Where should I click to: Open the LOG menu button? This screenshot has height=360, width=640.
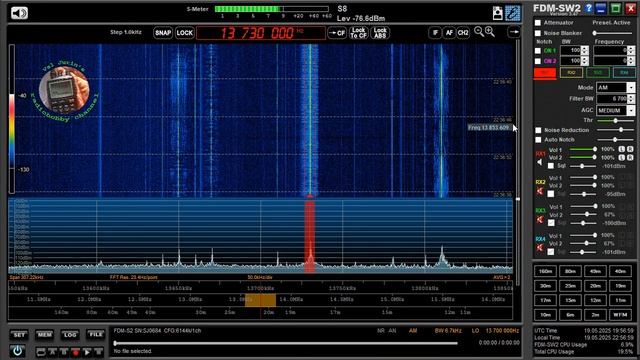tap(70, 335)
